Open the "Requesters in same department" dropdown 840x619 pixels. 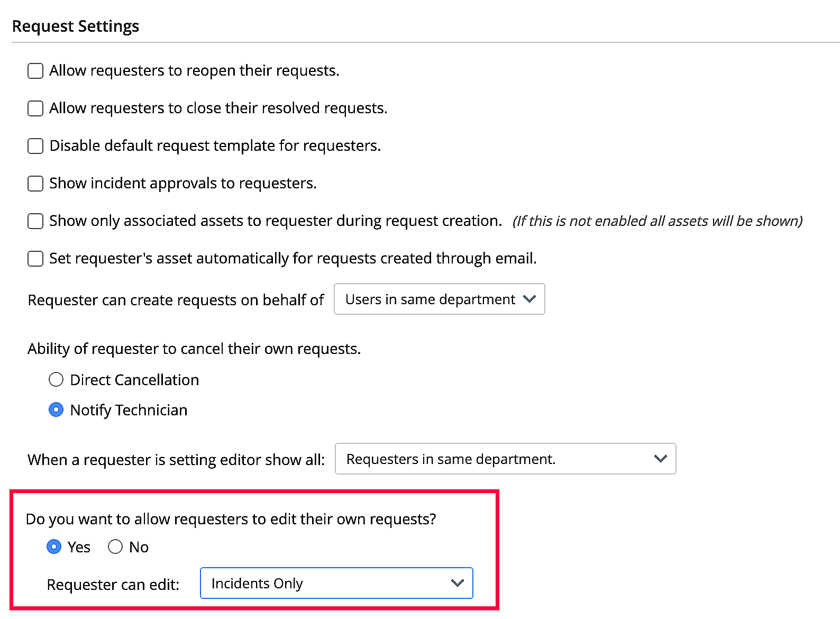[505, 459]
